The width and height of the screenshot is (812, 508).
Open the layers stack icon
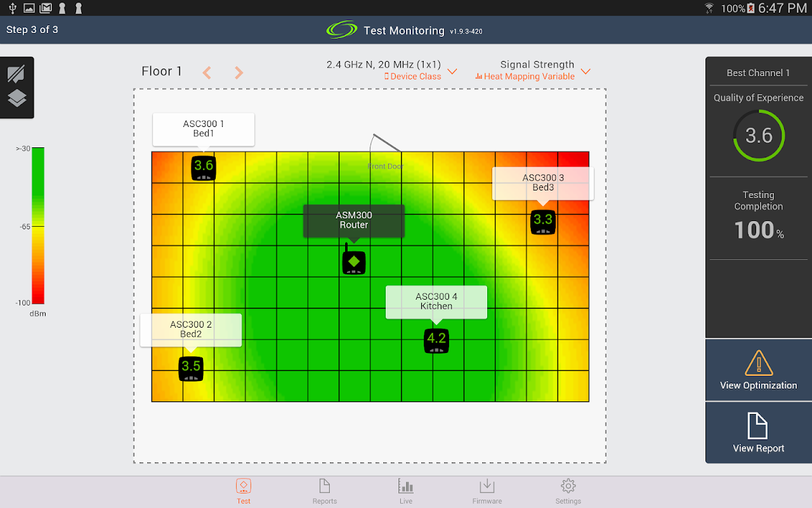[x=16, y=98]
